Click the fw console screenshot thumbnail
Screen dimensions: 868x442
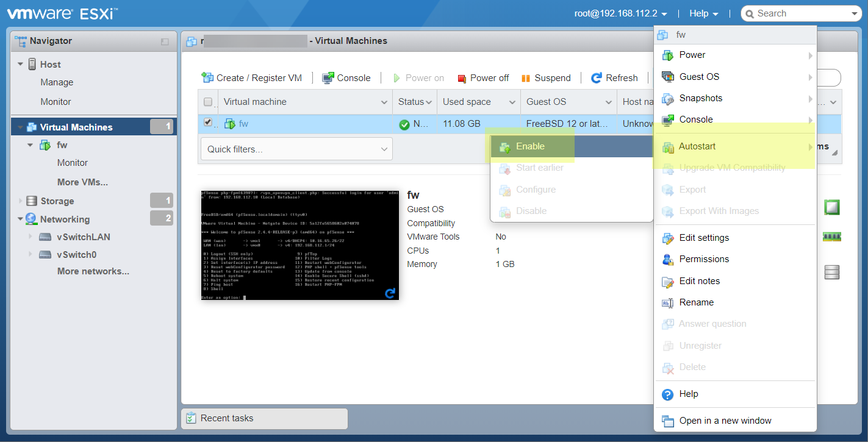coord(299,244)
